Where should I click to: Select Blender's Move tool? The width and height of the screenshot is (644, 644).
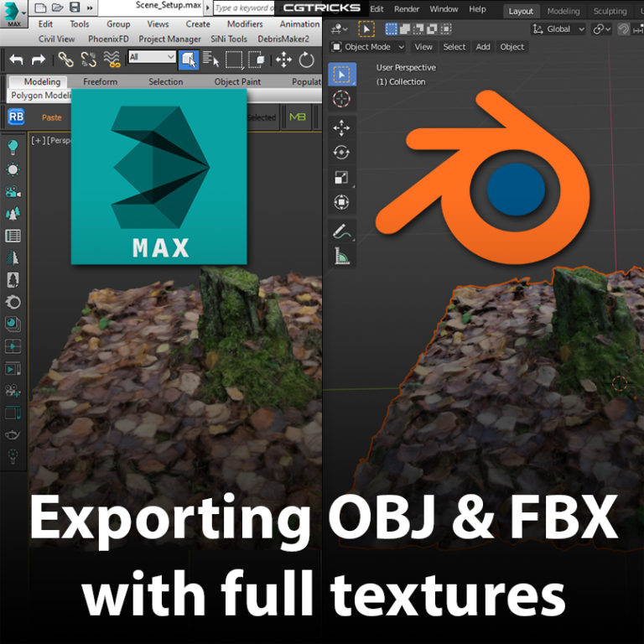pos(341,128)
